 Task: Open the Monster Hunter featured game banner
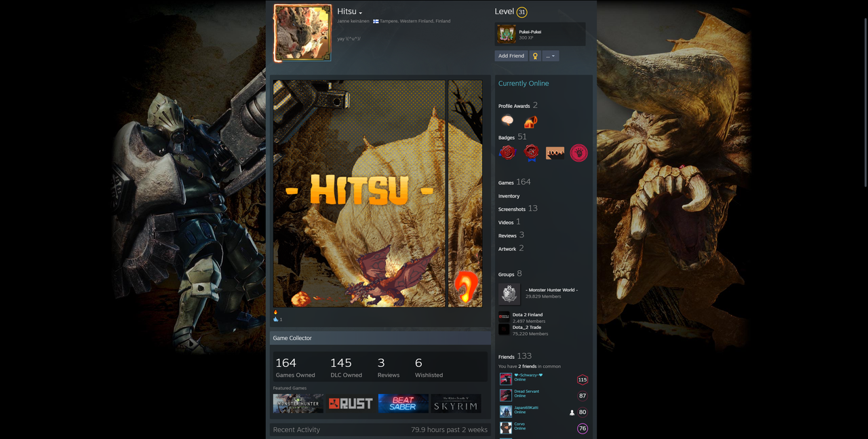(298, 404)
